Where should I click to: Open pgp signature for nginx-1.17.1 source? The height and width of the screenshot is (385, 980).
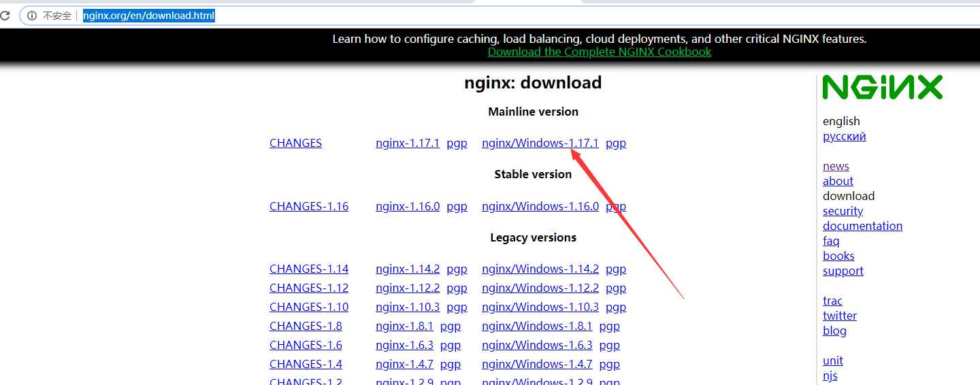tap(457, 143)
